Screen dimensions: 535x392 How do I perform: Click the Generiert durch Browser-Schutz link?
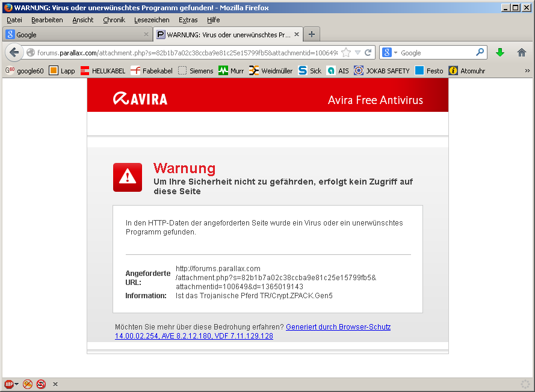click(x=338, y=327)
